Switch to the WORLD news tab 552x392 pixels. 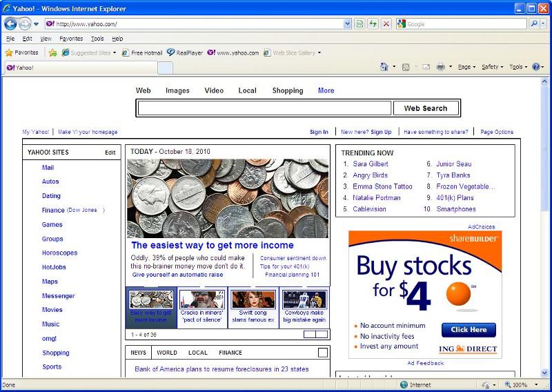167,353
